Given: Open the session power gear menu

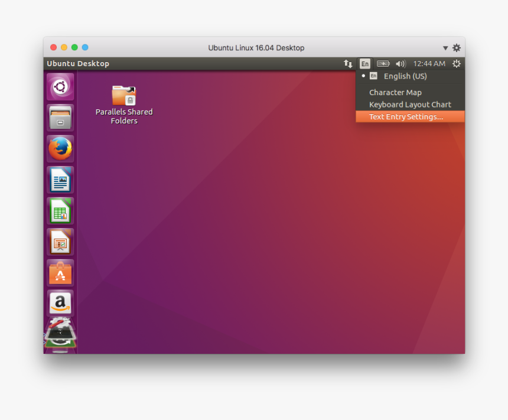Looking at the screenshot, I should tap(456, 64).
